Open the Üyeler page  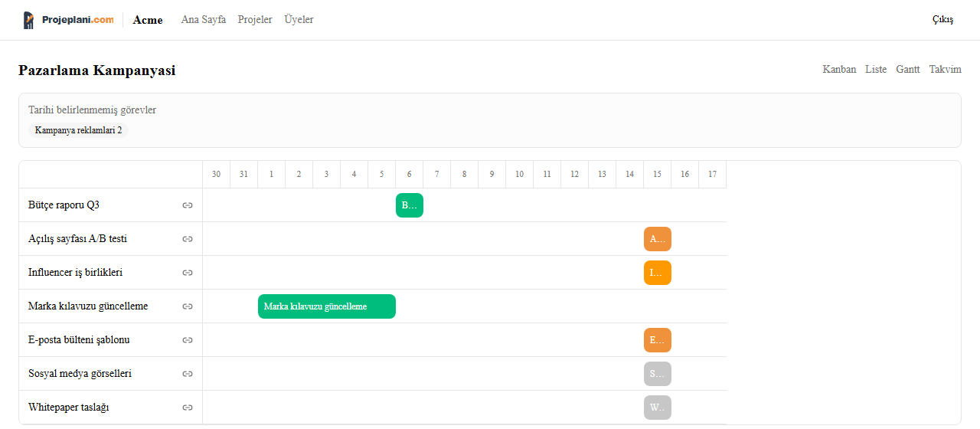(299, 20)
